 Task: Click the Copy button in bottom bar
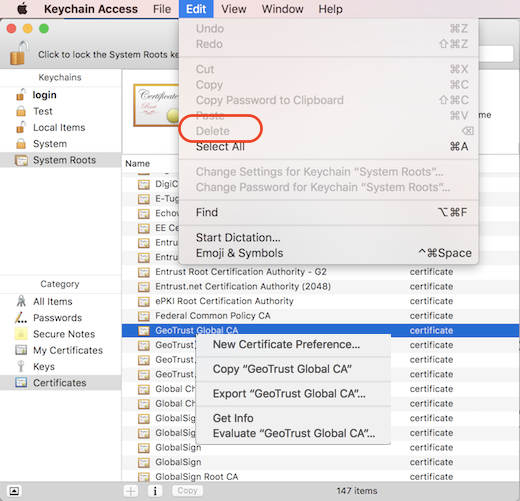pyautogui.click(x=187, y=491)
